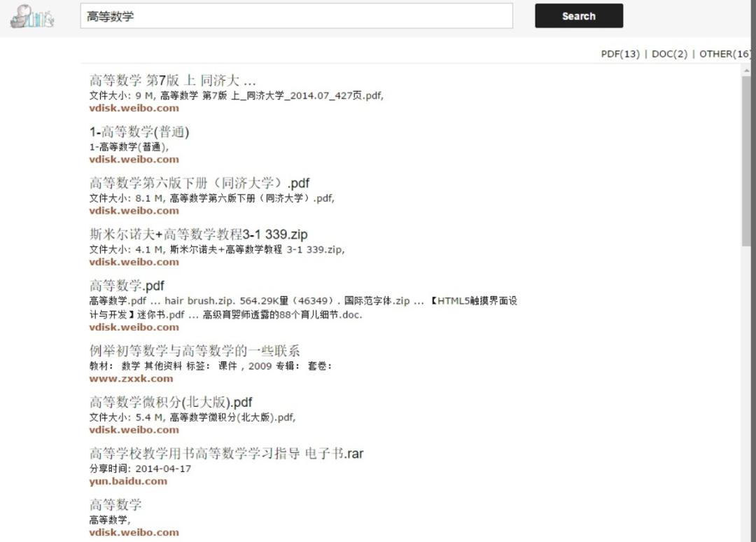Open result 高等数学微积分(北大版).pdf

pos(171,402)
